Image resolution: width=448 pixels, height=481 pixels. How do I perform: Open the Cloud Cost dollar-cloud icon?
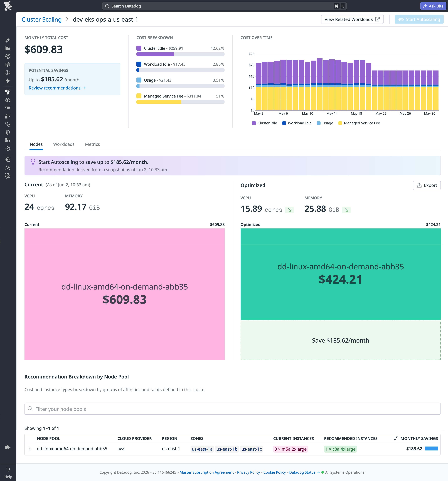(x=8, y=100)
